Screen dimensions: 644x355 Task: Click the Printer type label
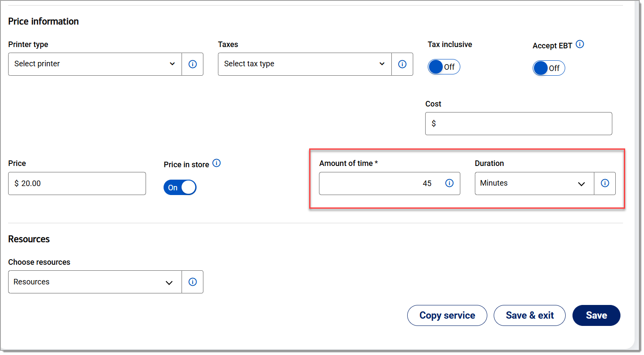coord(28,44)
